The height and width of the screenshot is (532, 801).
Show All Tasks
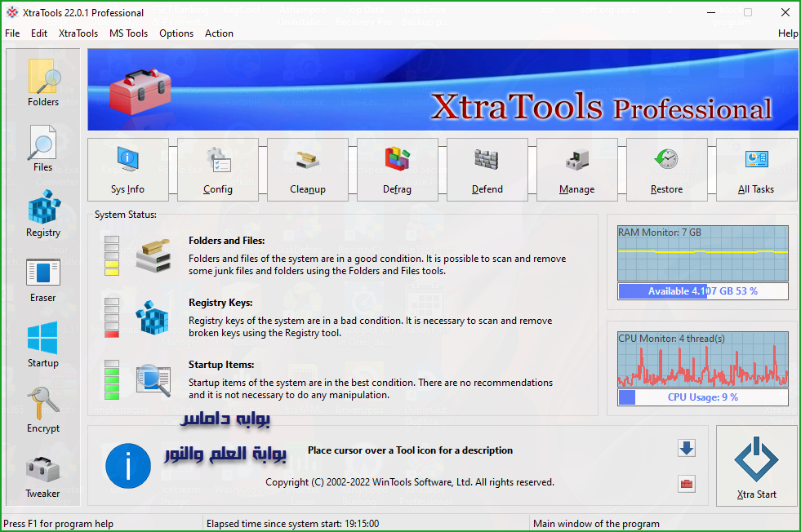[757, 170]
